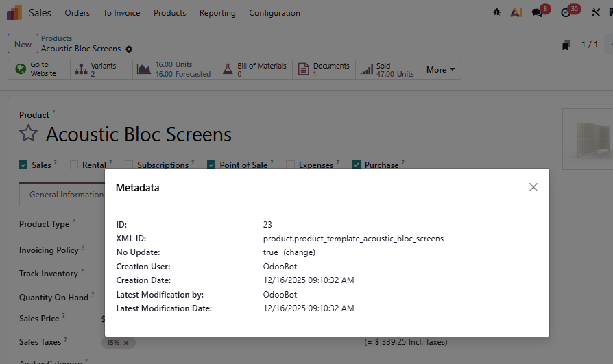Viewport: 613px width, 364px height.
Task: Remove the 15% sales tax tag
Action: (126, 343)
